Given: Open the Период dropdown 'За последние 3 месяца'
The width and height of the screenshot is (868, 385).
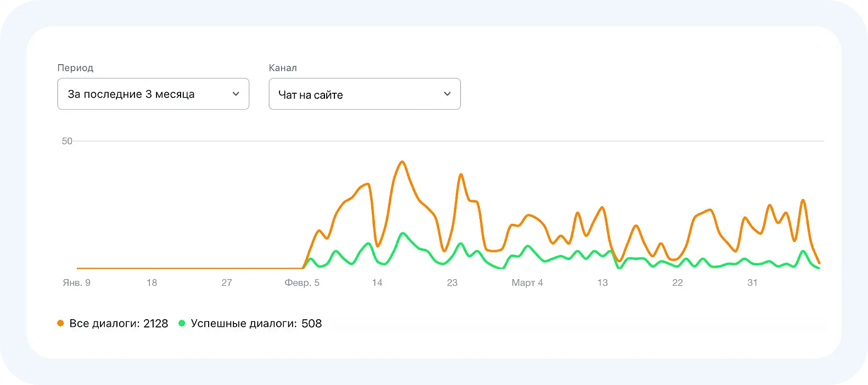Looking at the screenshot, I should [153, 94].
